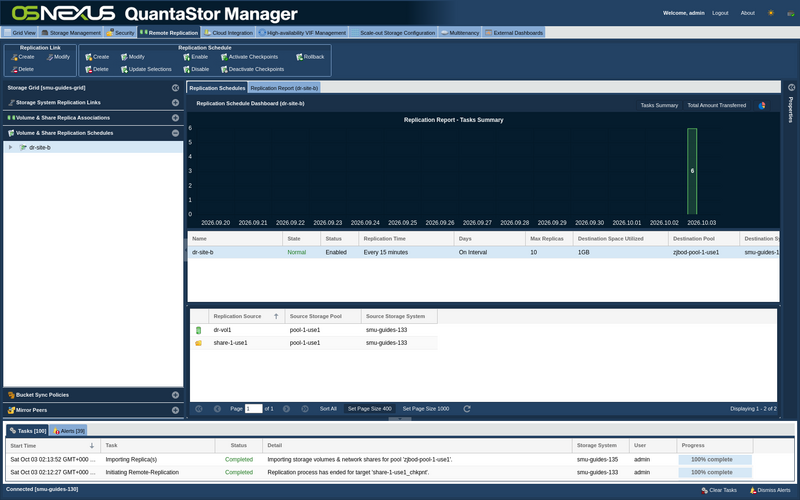This screenshot has height=500, width=800.
Task: Sort tasks by Start Time column
Action: click(x=53, y=445)
